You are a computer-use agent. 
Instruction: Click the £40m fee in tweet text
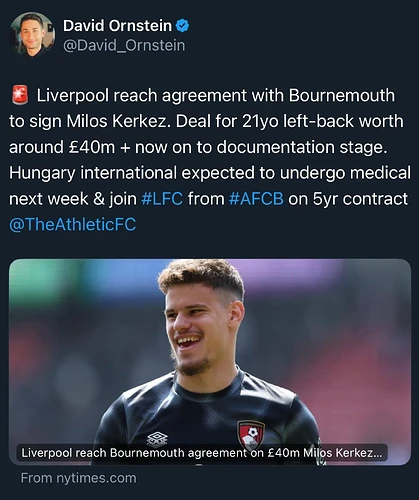click(89, 147)
